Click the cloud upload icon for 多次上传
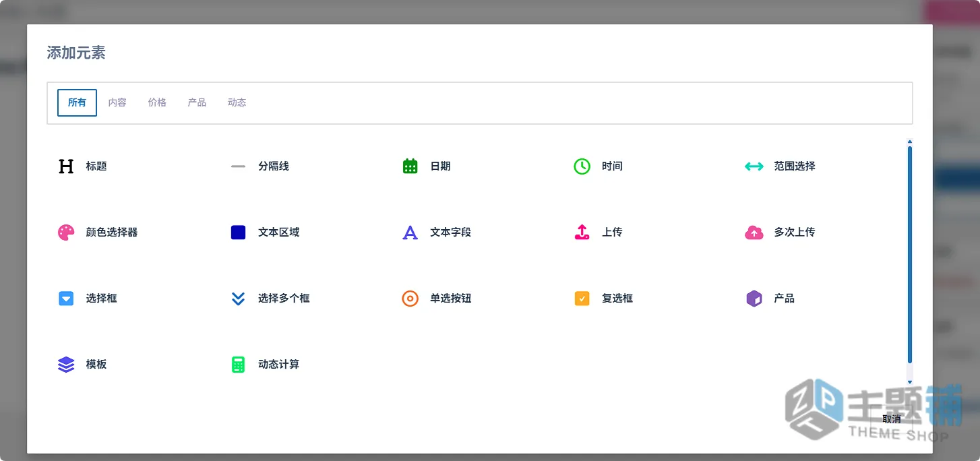 click(754, 233)
